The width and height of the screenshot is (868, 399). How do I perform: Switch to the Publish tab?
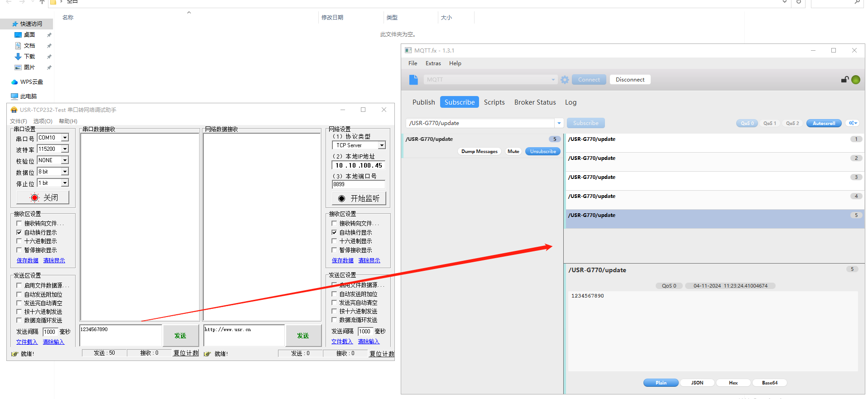click(x=423, y=102)
